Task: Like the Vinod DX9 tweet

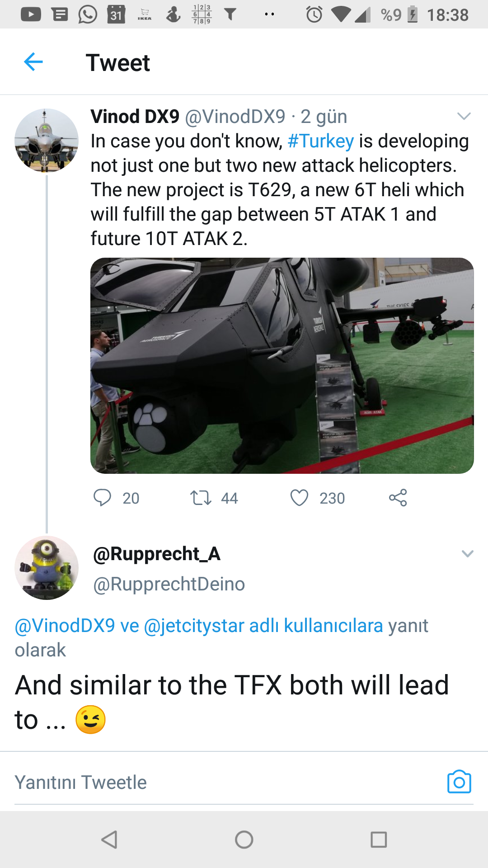Action: (299, 498)
